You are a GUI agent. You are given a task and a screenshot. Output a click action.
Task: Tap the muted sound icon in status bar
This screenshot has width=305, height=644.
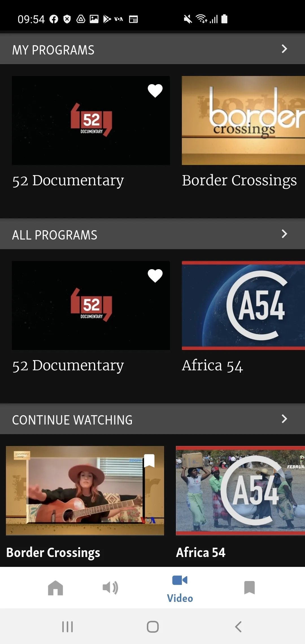[x=188, y=19]
